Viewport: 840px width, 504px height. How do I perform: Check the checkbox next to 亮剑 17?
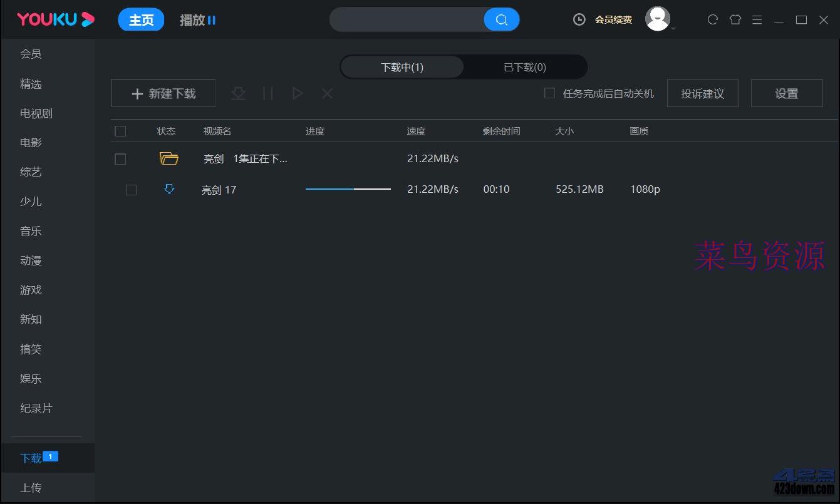[x=131, y=189]
